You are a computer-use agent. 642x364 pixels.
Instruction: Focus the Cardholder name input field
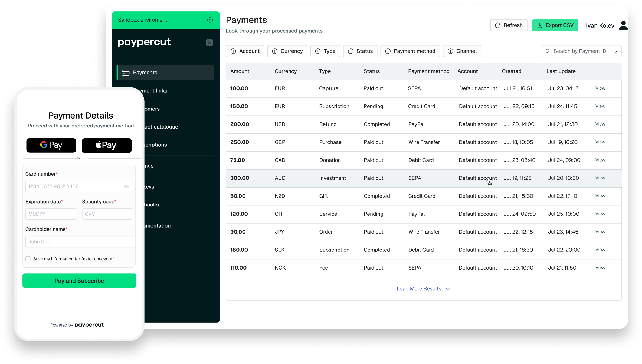[80, 242]
